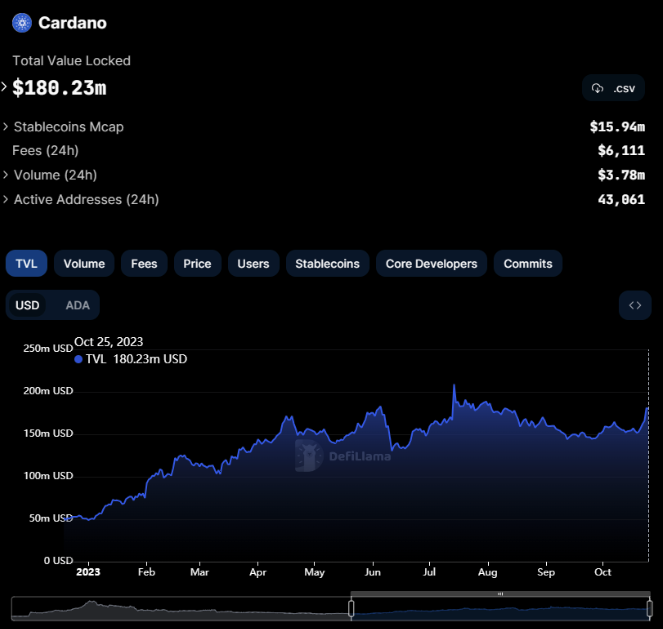This screenshot has height=629, width=663.
Task: Select the TVL chart tab
Action: tap(26, 264)
